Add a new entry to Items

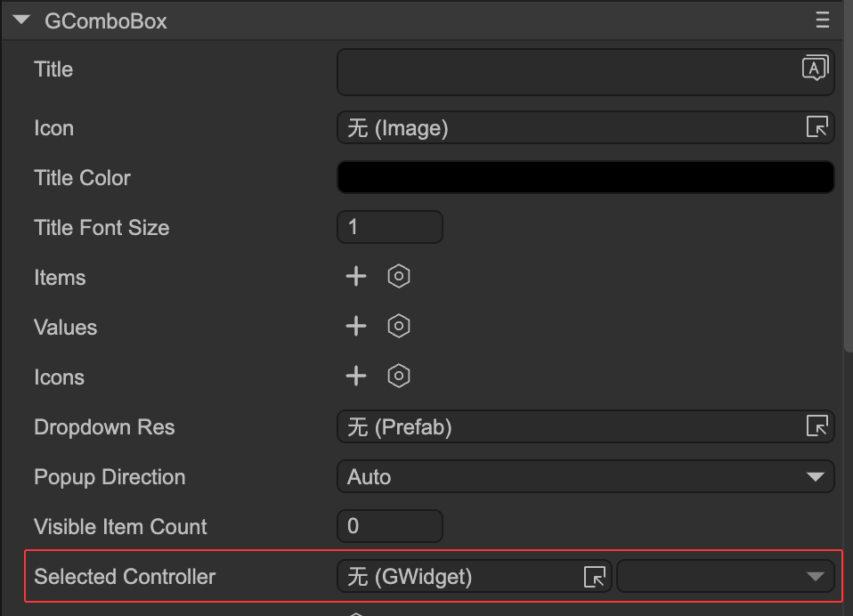tap(356, 277)
